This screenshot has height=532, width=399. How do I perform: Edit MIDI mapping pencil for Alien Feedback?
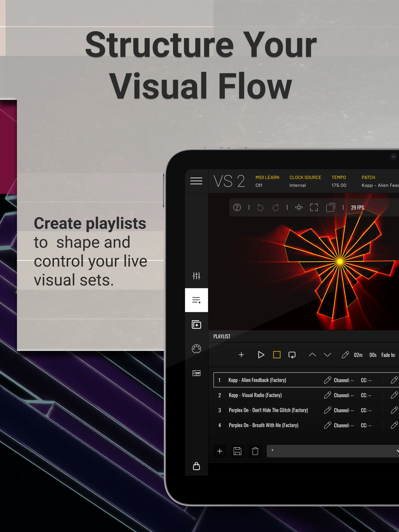(x=327, y=380)
